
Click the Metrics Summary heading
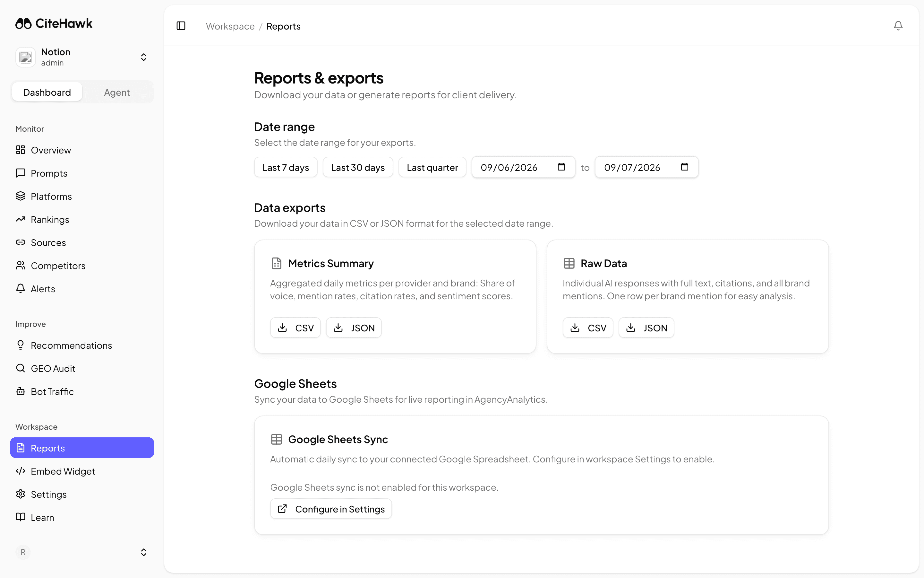(x=331, y=263)
